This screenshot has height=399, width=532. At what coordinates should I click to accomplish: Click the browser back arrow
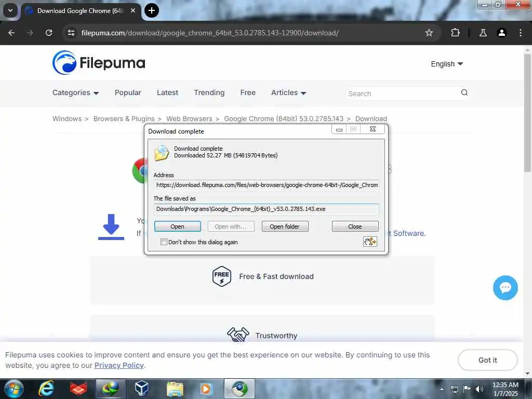(x=11, y=33)
